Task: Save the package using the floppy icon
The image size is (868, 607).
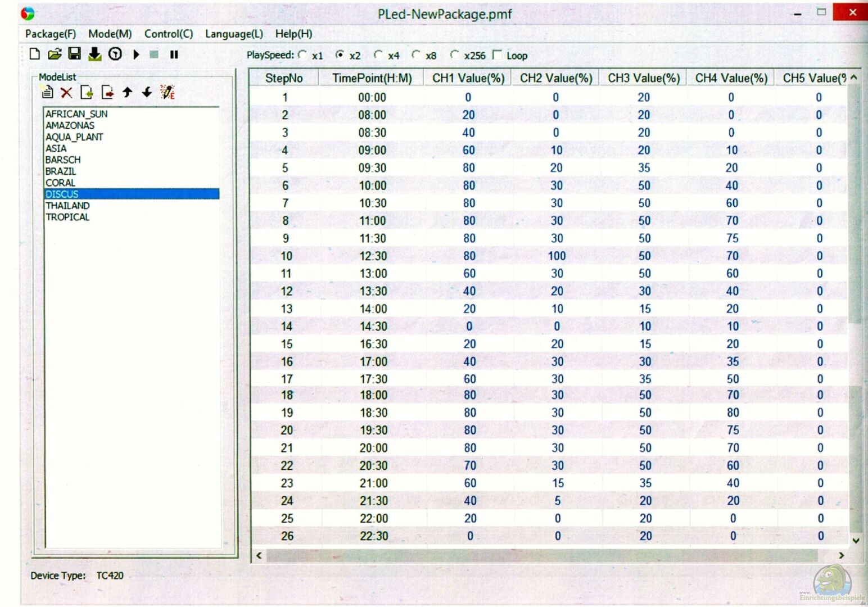Action: click(x=74, y=54)
